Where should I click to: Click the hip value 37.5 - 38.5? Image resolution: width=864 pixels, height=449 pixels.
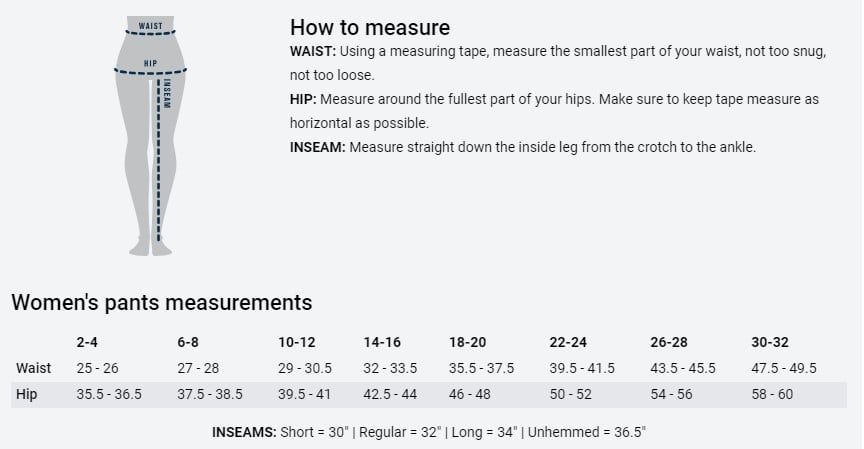(210, 394)
